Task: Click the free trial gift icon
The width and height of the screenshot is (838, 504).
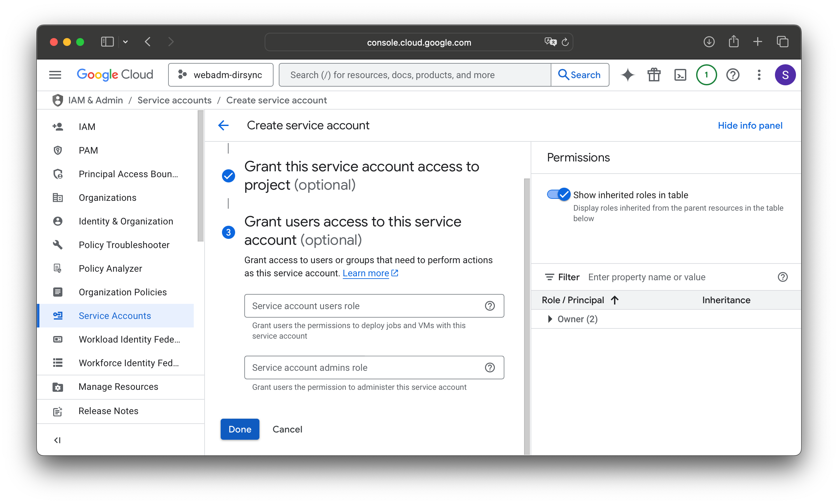Action: coord(654,75)
